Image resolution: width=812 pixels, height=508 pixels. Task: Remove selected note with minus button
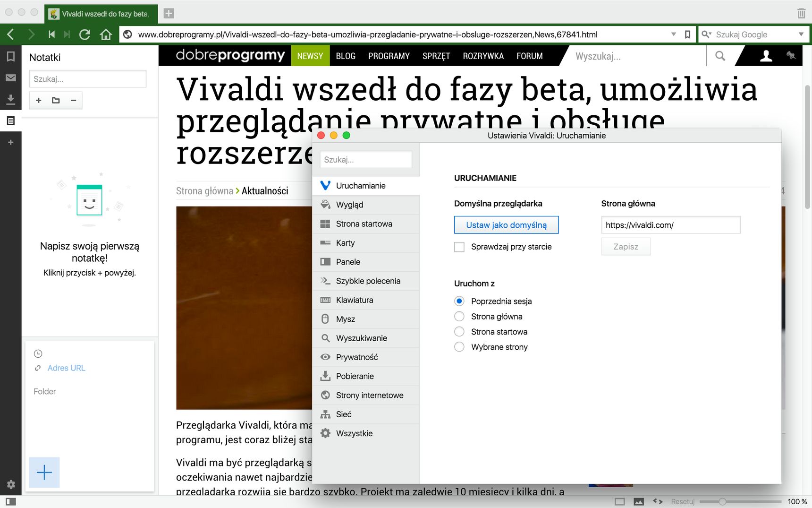click(73, 100)
